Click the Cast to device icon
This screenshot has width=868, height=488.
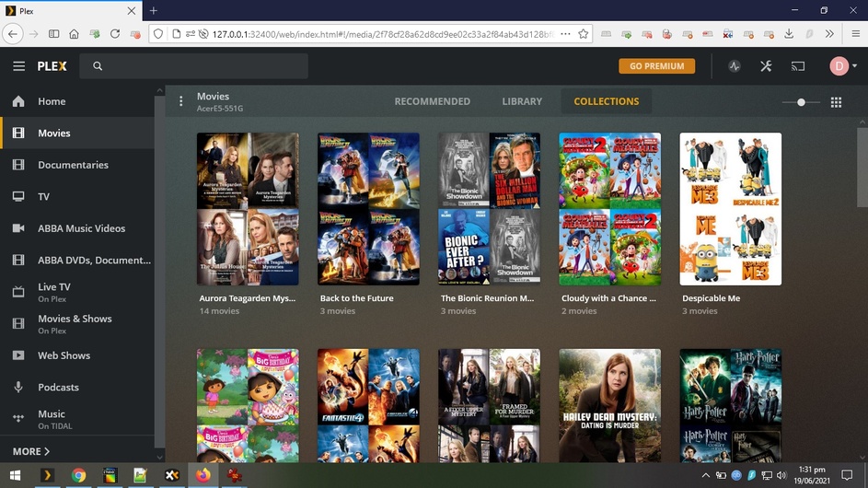pos(798,66)
